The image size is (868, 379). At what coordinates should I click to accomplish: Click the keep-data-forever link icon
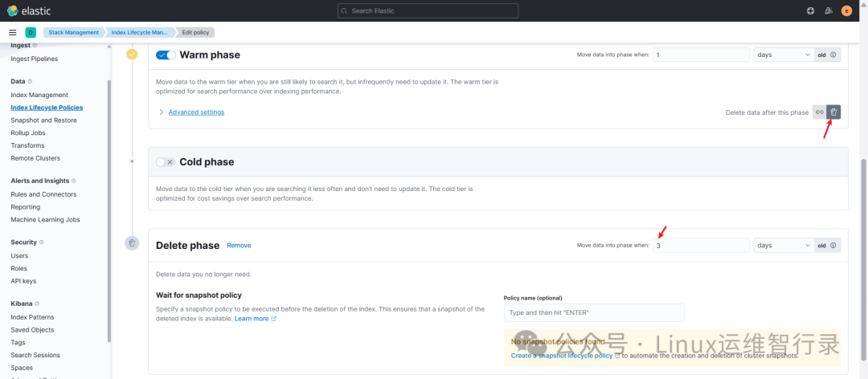pyautogui.click(x=819, y=112)
